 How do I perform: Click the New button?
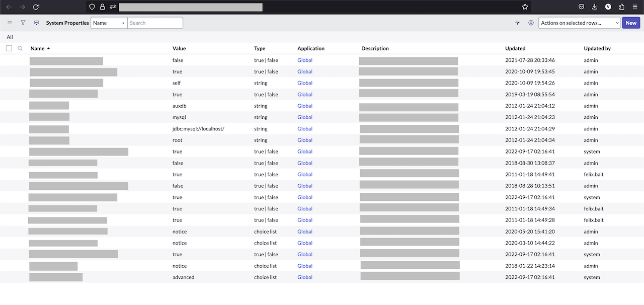tap(631, 23)
